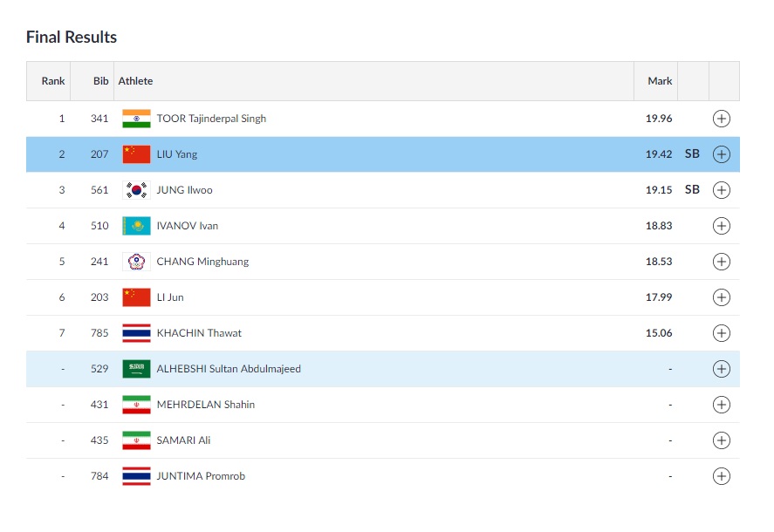Image resolution: width=774 pixels, height=532 pixels.
Task: Expand KHACHIN Thawat's details
Action: pyautogui.click(x=721, y=333)
